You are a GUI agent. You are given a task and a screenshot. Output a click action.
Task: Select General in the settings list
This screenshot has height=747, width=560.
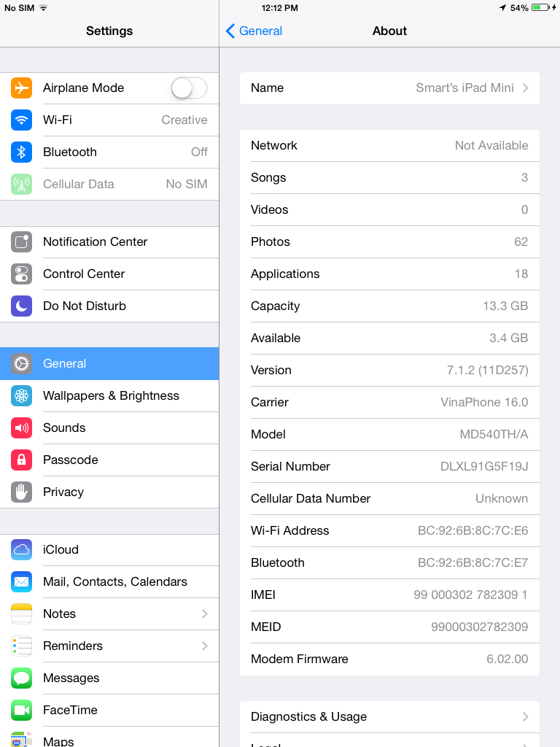click(x=109, y=363)
